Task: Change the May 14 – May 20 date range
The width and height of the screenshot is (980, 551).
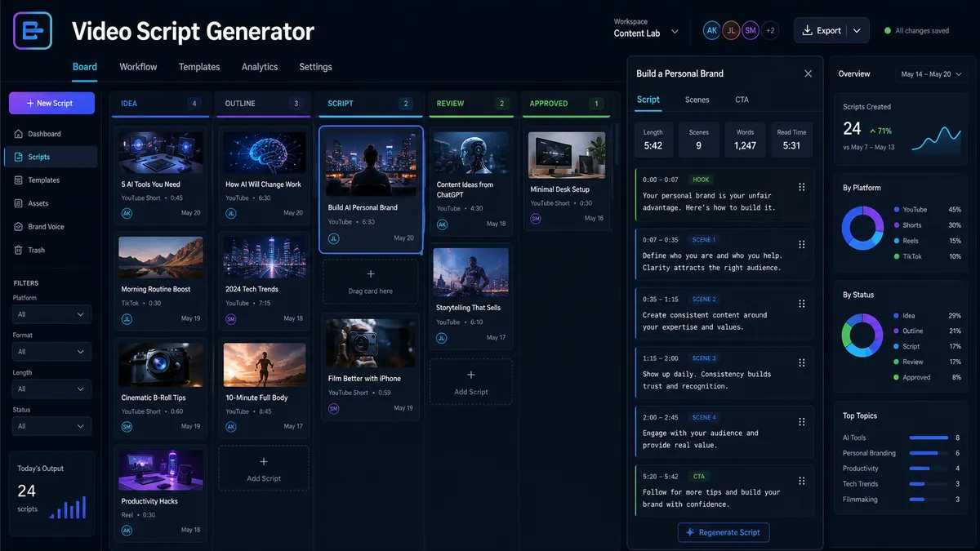Action: point(931,74)
